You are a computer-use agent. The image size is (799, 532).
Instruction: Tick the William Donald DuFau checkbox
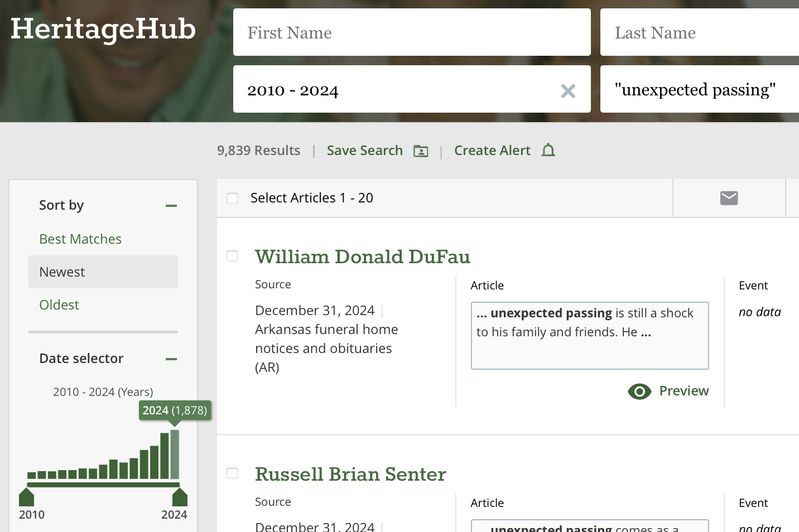(233, 256)
